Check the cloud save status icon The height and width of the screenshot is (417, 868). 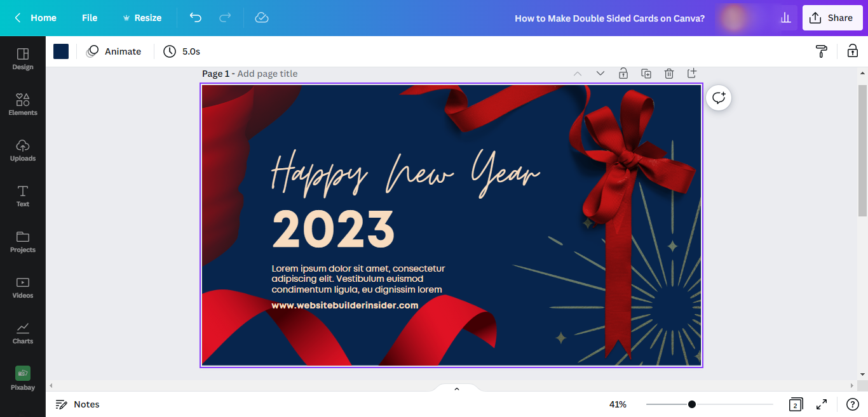262,18
